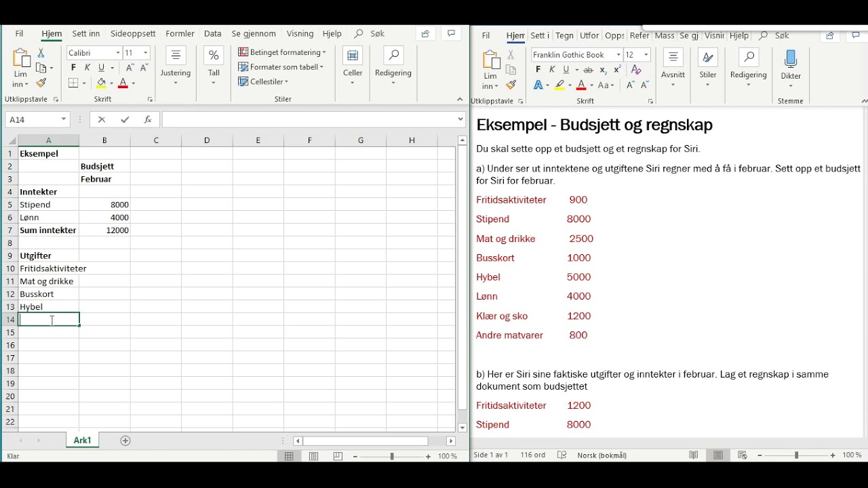Screen dimensions: 868x488
Task: Open the Sett inn tab in Excel
Action: tap(86, 33)
